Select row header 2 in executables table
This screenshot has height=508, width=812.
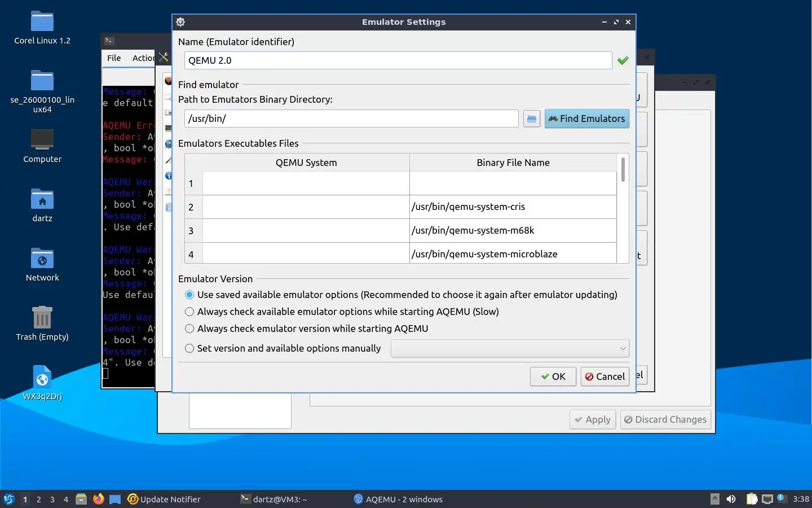193,207
